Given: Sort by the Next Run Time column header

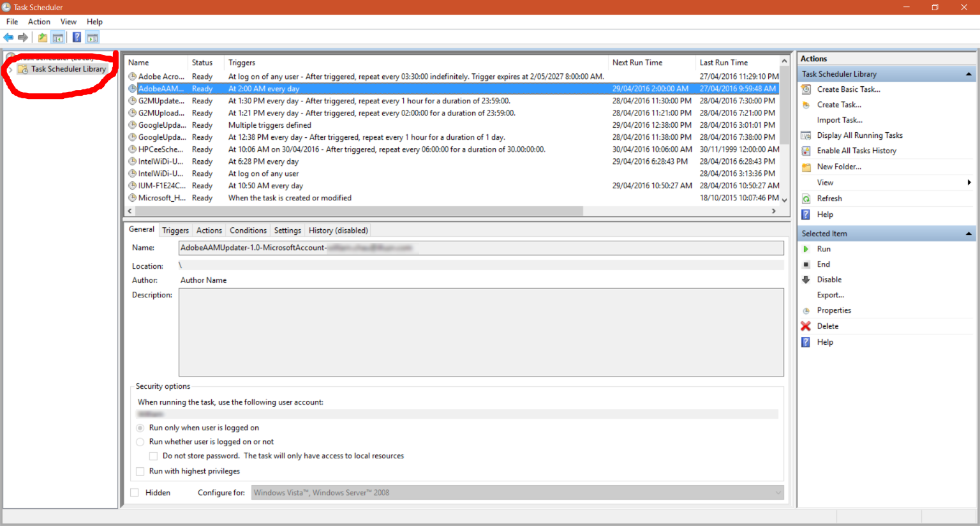Looking at the screenshot, I should 651,63.
